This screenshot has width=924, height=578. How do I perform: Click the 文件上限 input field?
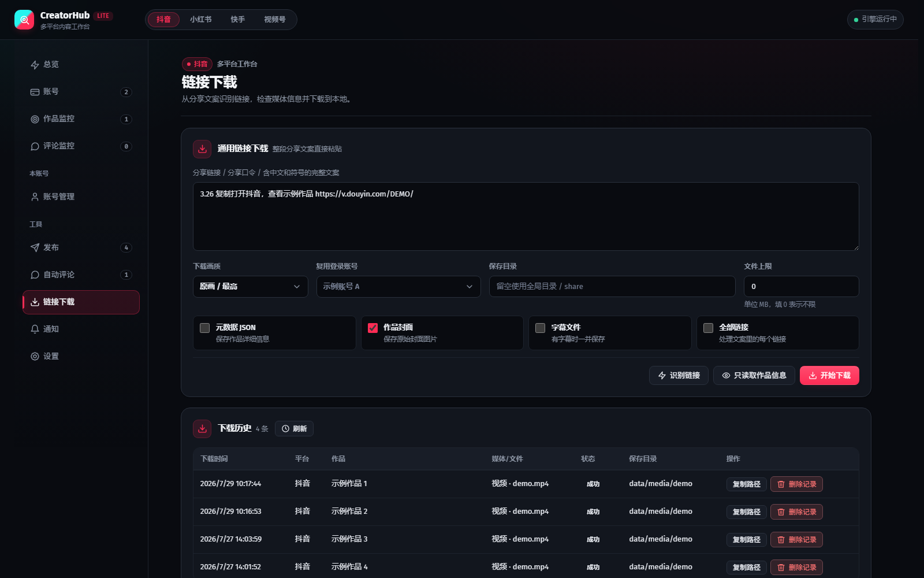tap(802, 287)
